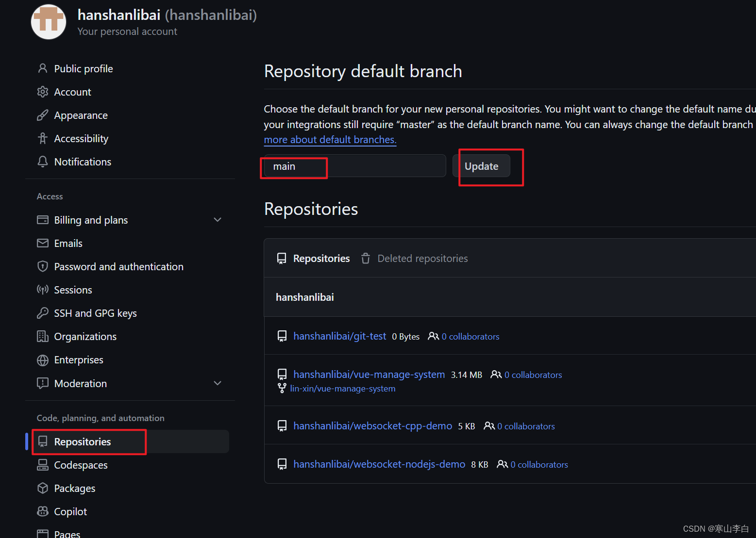The height and width of the screenshot is (538, 756).
Task: Click the Emails envelope icon
Action: click(43, 243)
